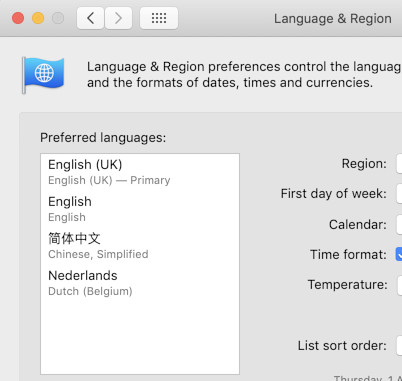Click the Language & Region window title

coord(333,19)
